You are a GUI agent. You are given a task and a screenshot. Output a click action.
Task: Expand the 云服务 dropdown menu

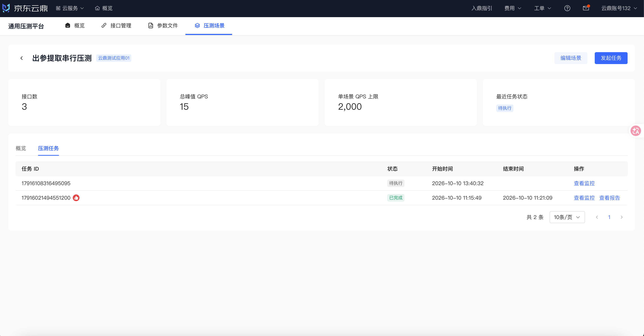70,8
